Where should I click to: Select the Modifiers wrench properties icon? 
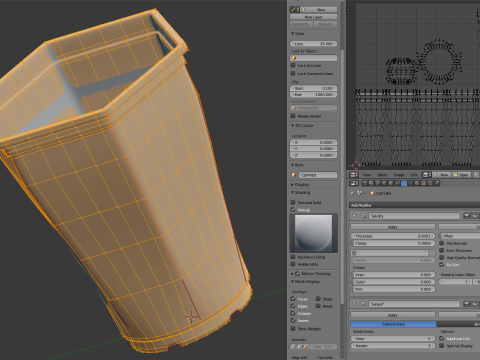[x=404, y=183]
